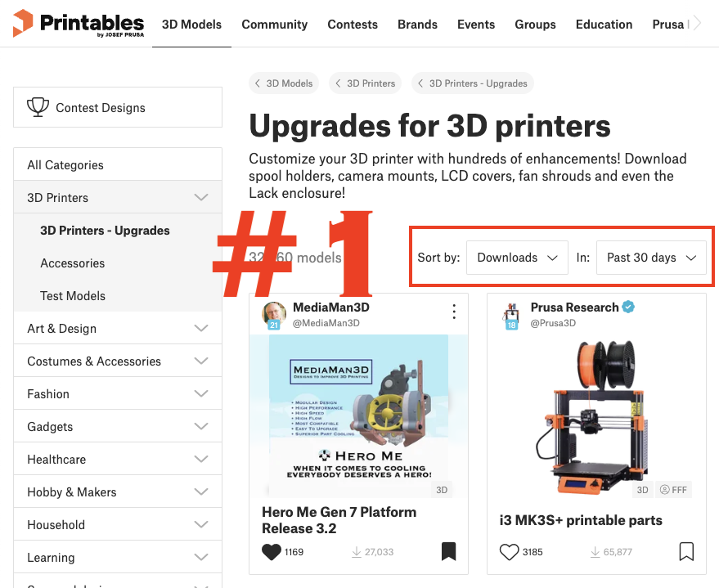The width and height of the screenshot is (719, 588).
Task: Expand the Household category chevron
Action: coord(201,525)
